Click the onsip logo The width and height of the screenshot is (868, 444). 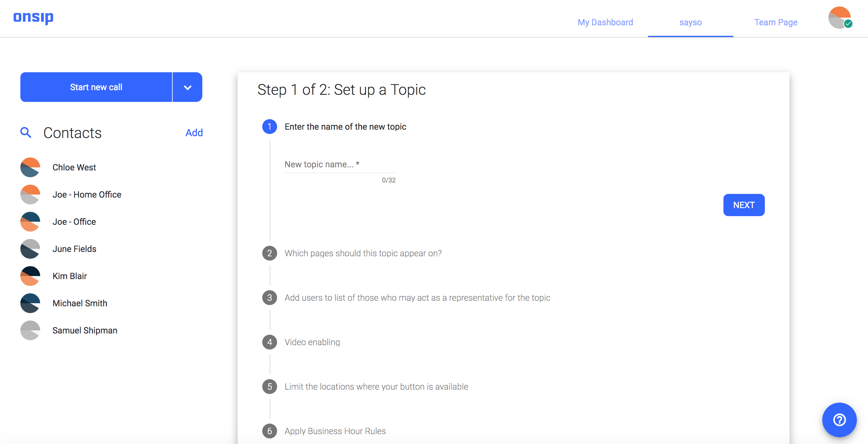pyautogui.click(x=33, y=18)
